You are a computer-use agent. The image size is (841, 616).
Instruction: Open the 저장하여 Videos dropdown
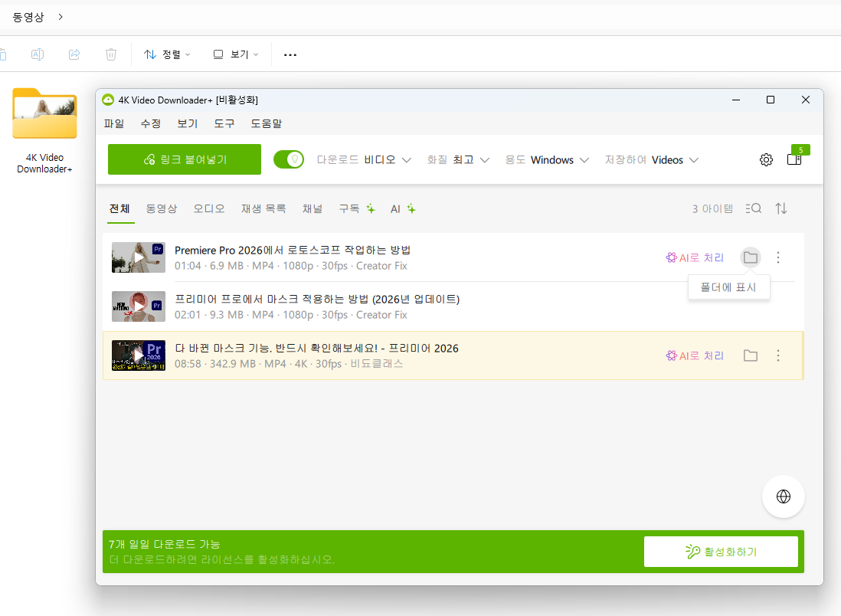point(652,160)
